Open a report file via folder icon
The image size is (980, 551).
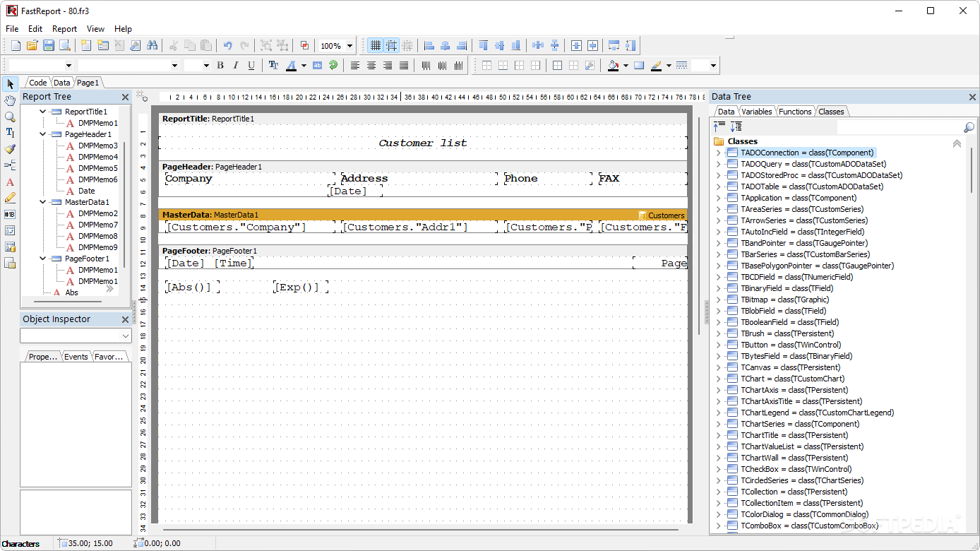coord(32,45)
